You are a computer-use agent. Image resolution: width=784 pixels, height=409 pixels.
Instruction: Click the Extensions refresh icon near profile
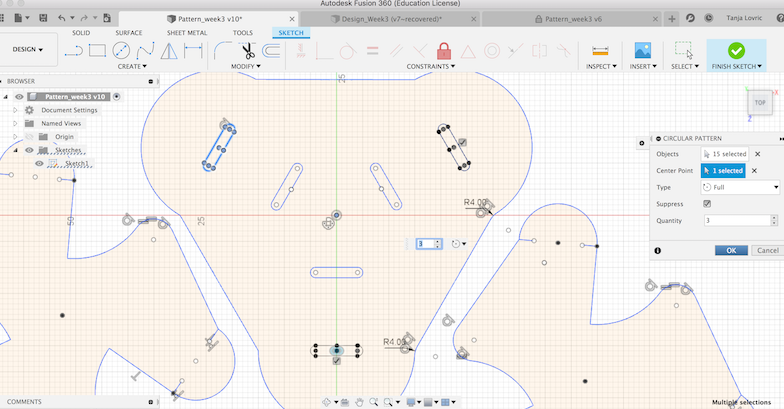point(690,18)
